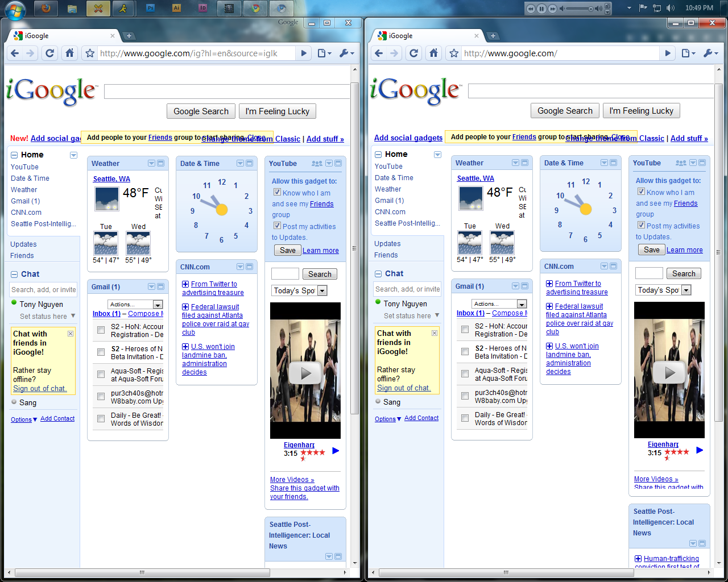Open wrench settings menu in right window
The height and width of the screenshot is (582, 728).
click(x=711, y=53)
